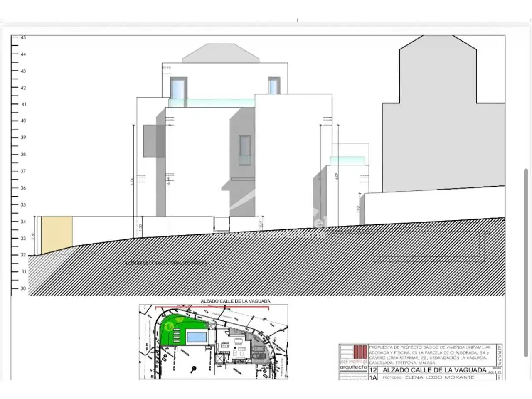The height and width of the screenshot is (399, 532).
Task: Click elevation scale mark '37'
Action: point(23,171)
